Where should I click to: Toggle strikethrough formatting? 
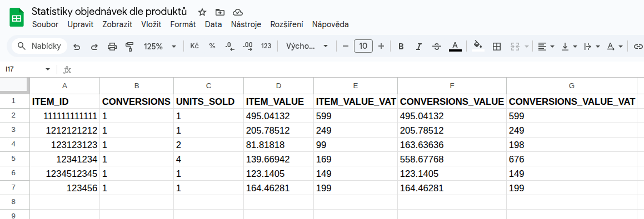pyautogui.click(x=437, y=47)
